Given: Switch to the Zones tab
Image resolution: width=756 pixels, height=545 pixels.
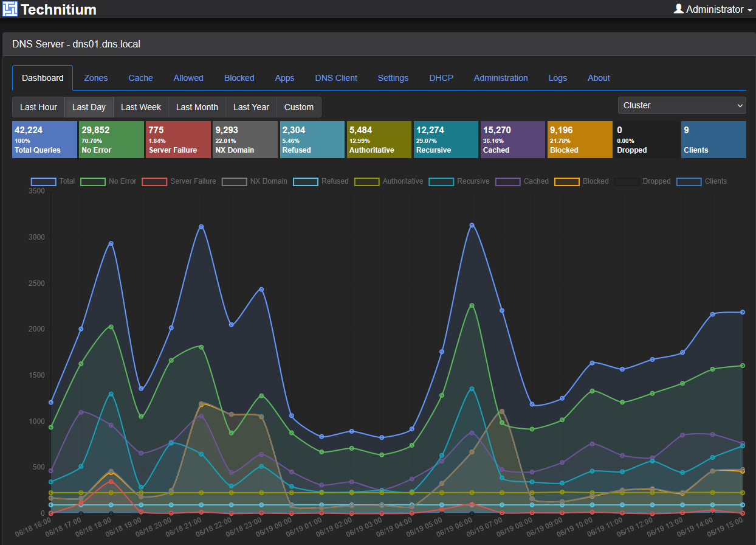Looking at the screenshot, I should [96, 78].
